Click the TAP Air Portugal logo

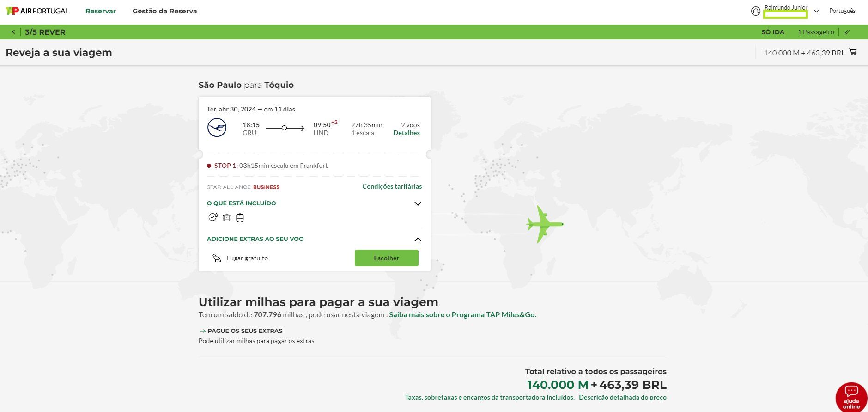pyautogui.click(x=37, y=11)
